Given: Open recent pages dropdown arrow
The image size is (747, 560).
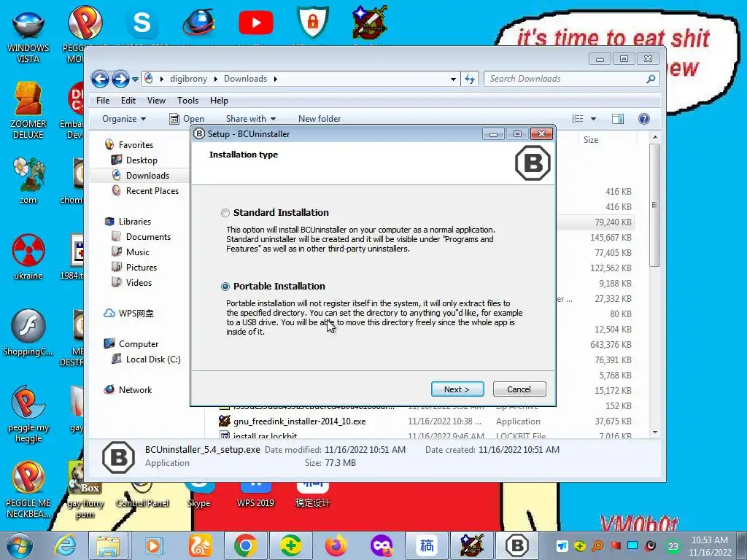Looking at the screenshot, I should tap(135, 79).
